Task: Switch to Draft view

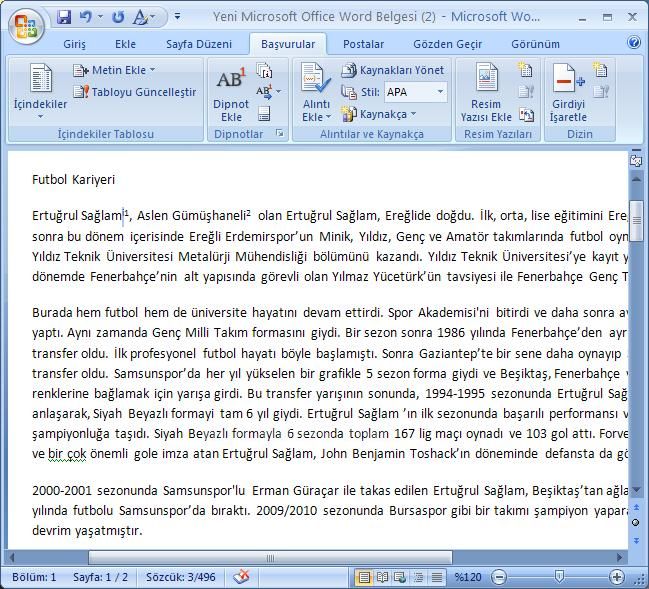Action: click(x=436, y=577)
